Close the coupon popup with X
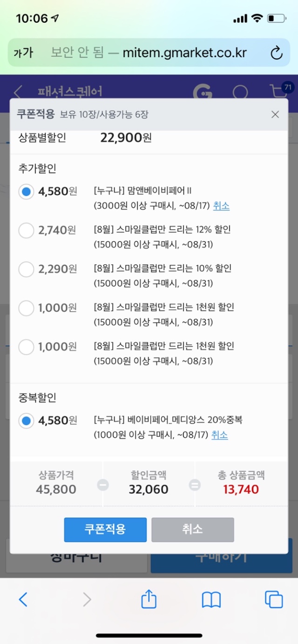The image size is (298, 644). 275,114
